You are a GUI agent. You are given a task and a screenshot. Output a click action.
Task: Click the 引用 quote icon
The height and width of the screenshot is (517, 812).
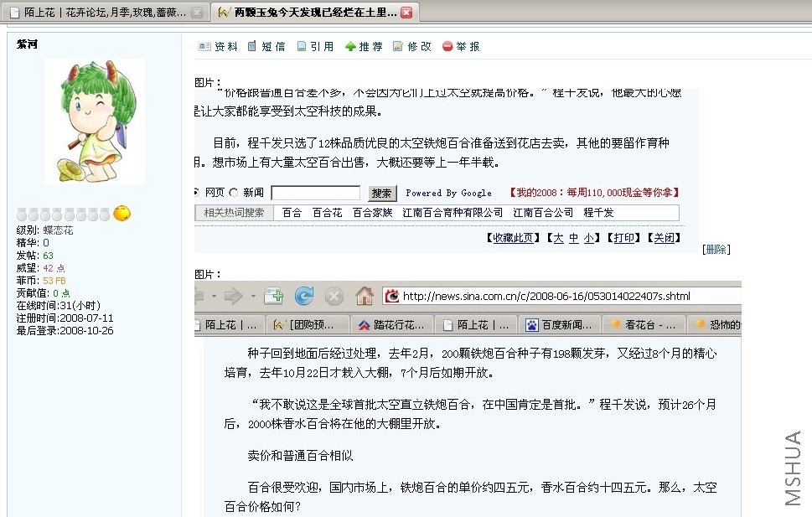coord(302,46)
